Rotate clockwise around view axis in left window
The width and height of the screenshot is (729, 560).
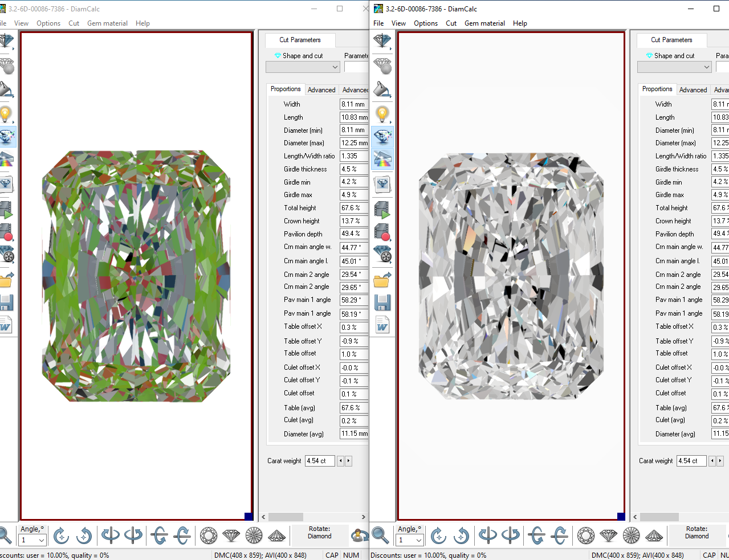tap(61, 536)
